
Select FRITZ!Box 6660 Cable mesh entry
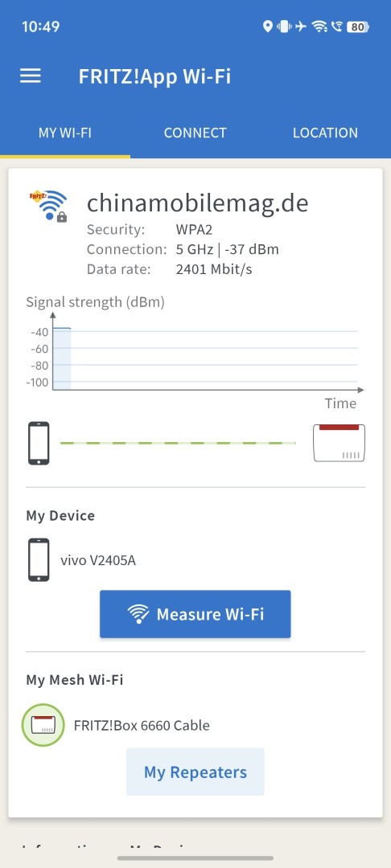coord(142,725)
